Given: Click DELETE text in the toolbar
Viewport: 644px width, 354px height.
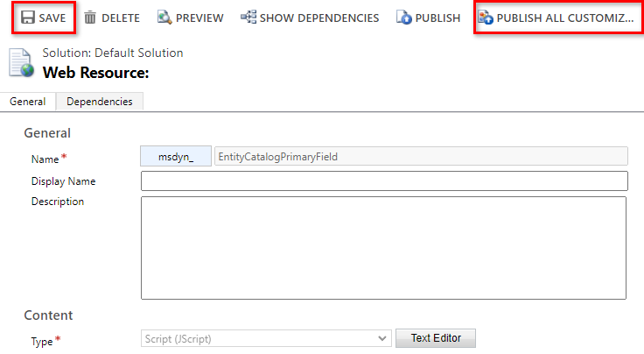Looking at the screenshot, I should tap(121, 18).
